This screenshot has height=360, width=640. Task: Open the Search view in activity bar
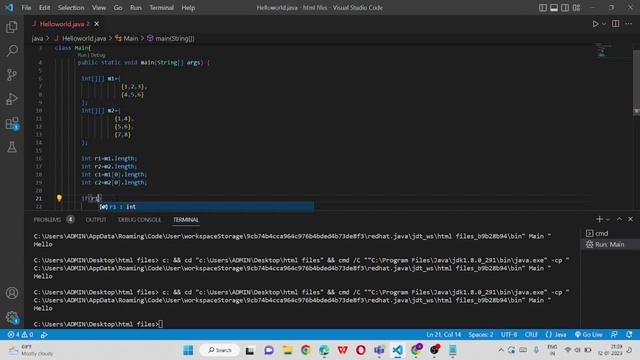[12, 51]
